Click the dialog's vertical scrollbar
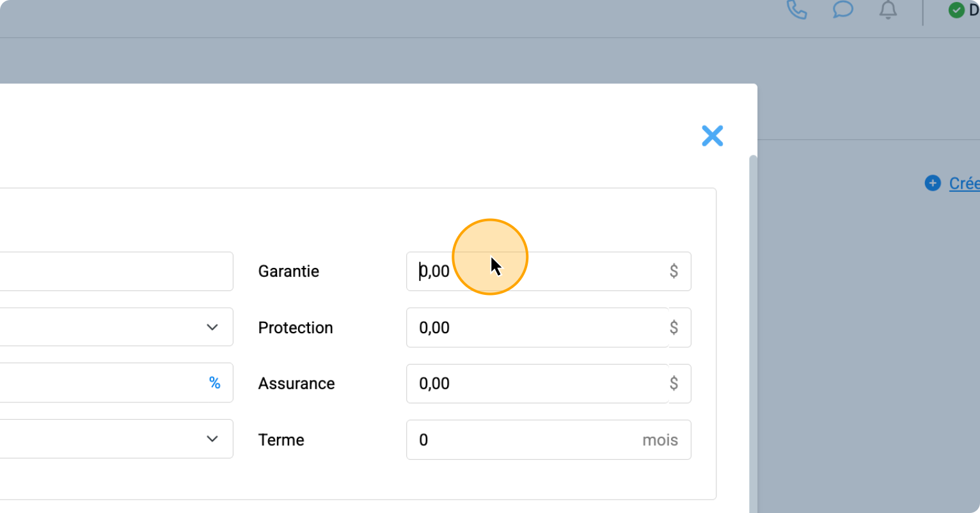 (753, 320)
